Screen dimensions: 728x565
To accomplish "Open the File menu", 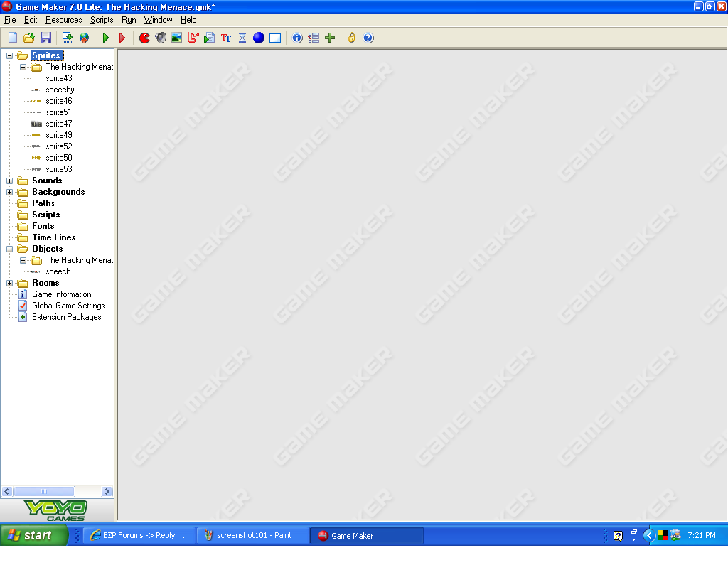I will coord(10,20).
